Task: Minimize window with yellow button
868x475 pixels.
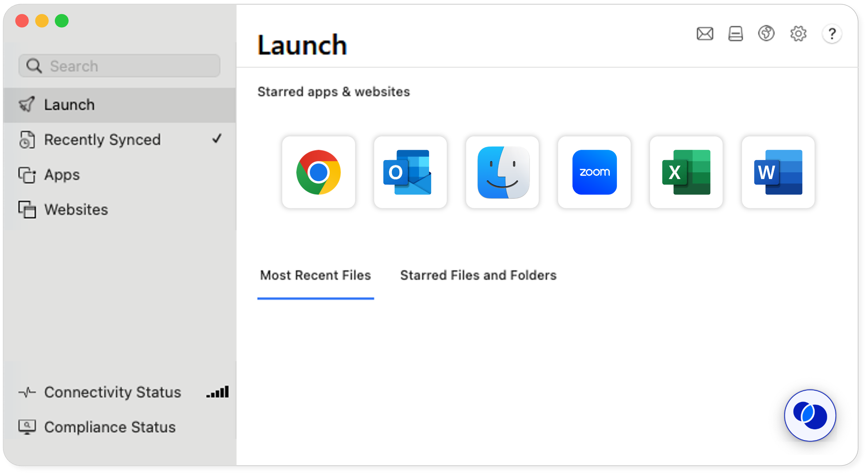Action: point(42,21)
